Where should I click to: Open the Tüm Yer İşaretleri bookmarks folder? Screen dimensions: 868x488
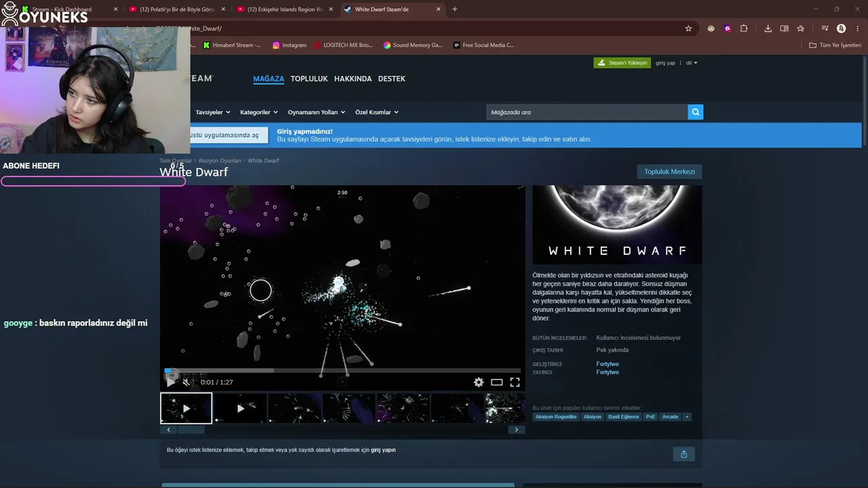coord(835,45)
